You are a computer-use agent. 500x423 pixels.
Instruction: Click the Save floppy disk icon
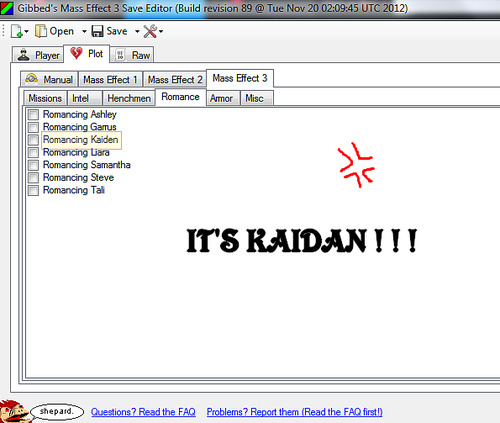pyautogui.click(x=97, y=31)
